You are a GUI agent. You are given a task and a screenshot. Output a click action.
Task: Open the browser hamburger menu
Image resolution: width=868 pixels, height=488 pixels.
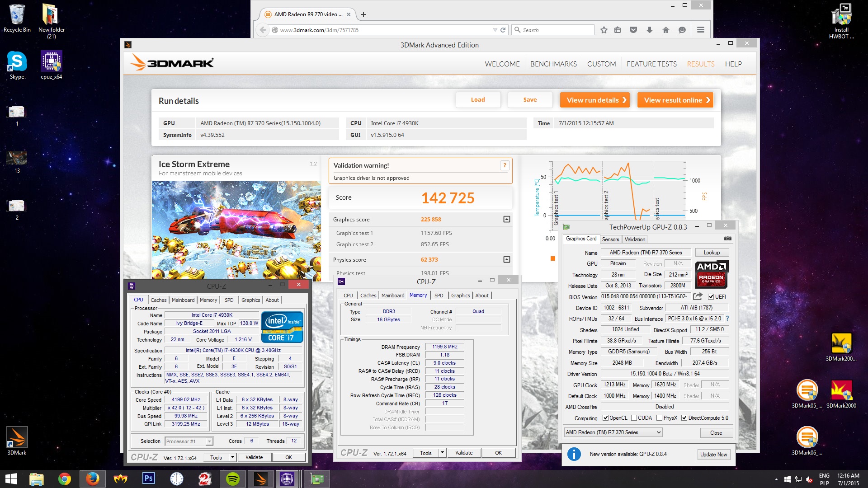[x=701, y=30]
